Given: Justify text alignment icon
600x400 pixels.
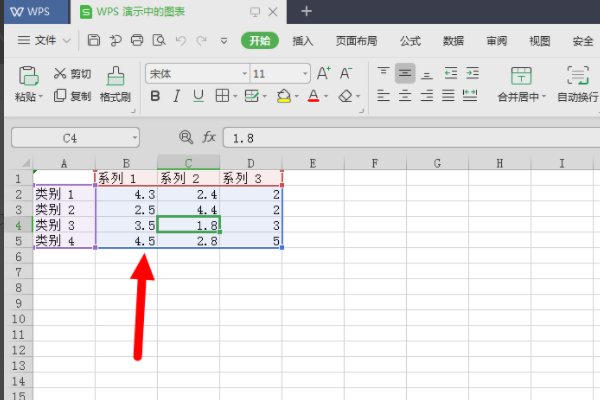Looking at the screenshot, I should (x=448, y=95).
